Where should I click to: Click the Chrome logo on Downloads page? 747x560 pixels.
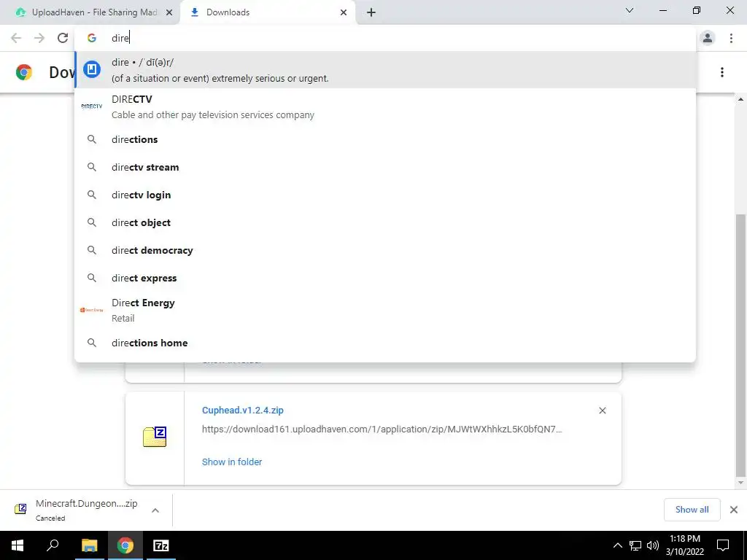24,72
